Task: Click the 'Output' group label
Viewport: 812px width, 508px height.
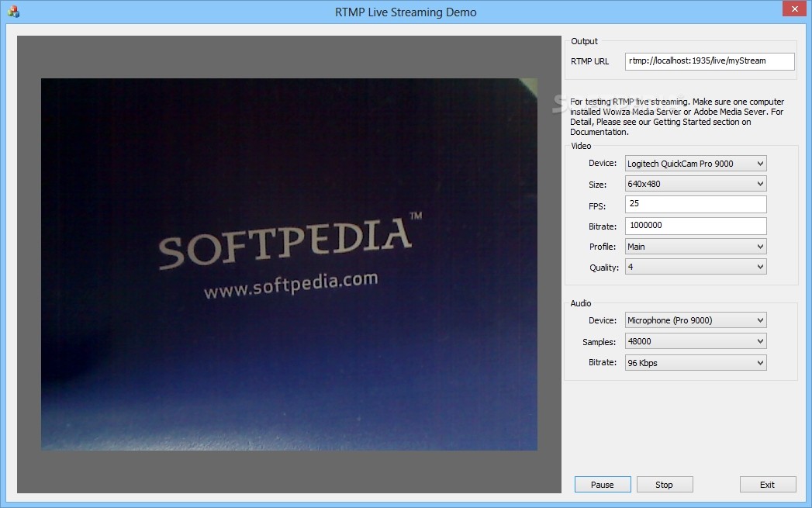Action: point(584,41)
